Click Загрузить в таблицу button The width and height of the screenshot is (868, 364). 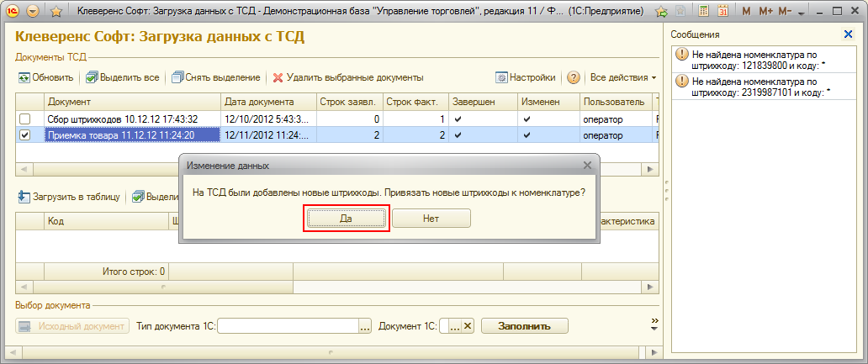(69, 197)
